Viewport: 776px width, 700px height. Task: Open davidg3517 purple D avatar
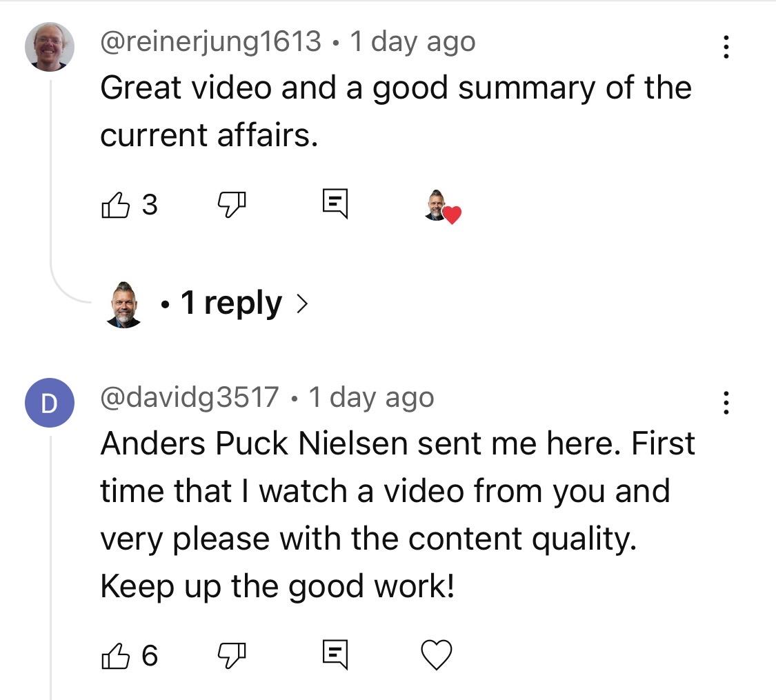coord(50,403)
